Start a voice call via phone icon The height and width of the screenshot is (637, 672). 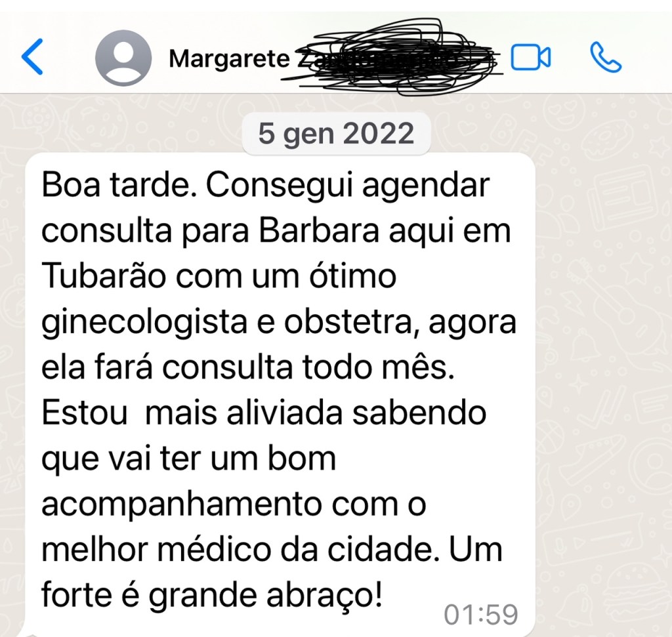pos(606,57)
